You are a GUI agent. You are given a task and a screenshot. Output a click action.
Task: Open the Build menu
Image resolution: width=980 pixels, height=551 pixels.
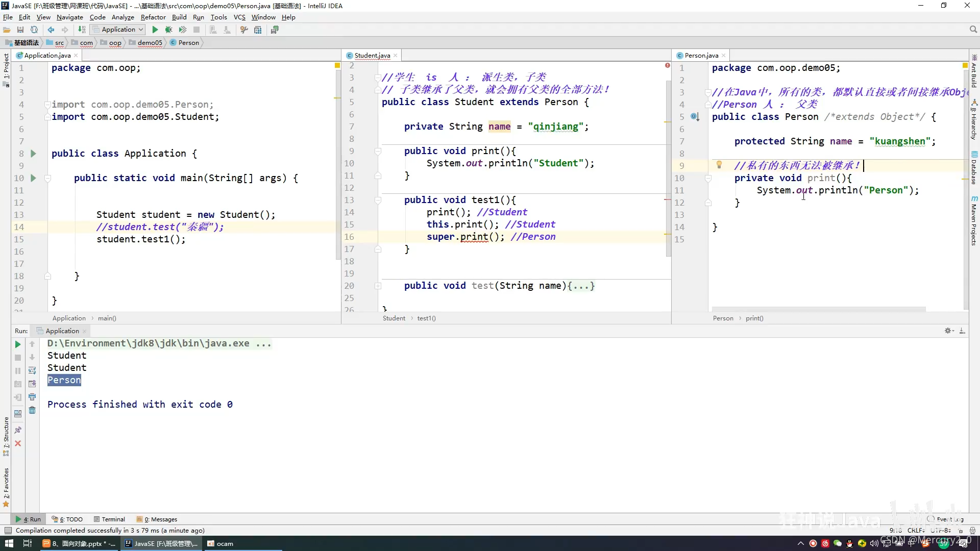[x=179, y=17]
